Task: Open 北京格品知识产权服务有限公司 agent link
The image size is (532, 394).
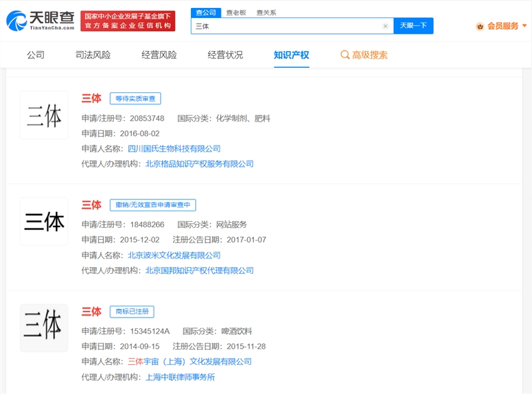Action: click(x=199, y=163)
